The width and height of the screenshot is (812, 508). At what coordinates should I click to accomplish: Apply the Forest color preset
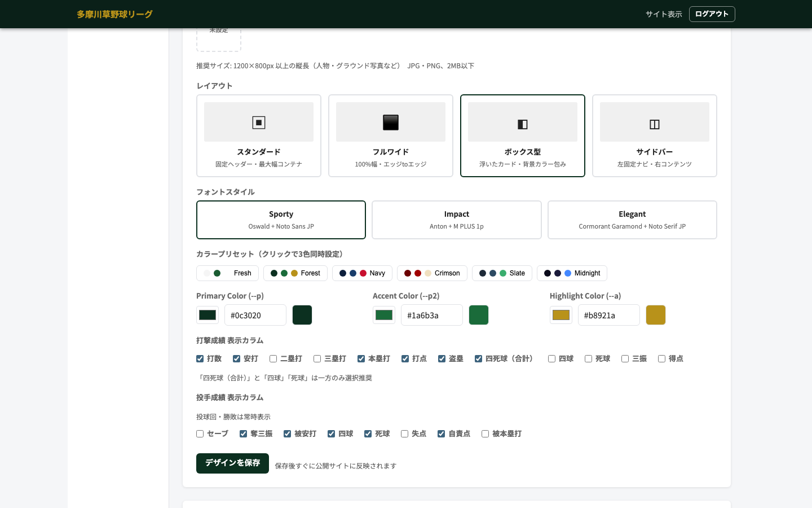[x=295, y=273]
